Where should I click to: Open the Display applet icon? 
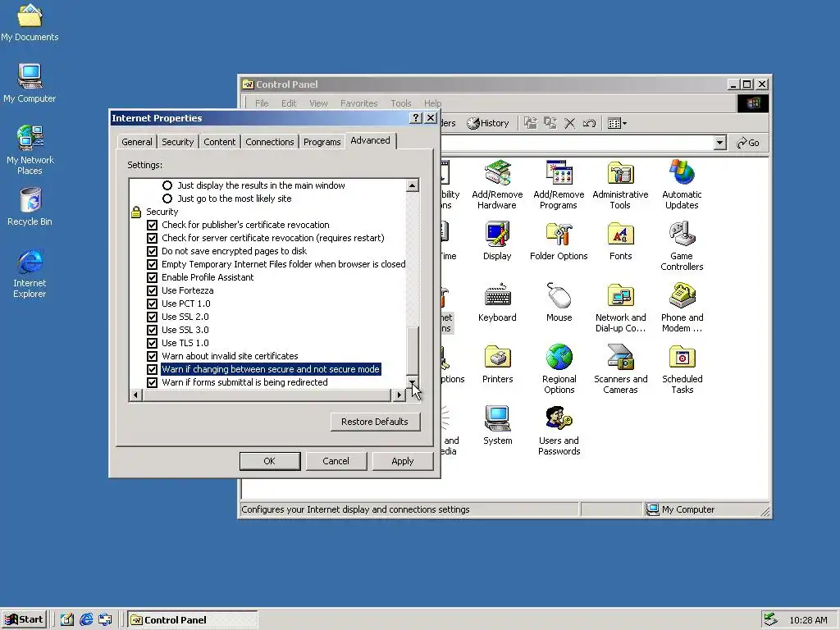497,241
